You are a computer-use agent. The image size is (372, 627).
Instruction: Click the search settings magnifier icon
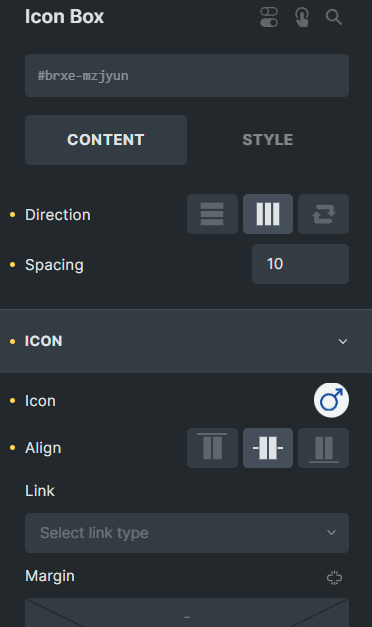pos(334,17)
